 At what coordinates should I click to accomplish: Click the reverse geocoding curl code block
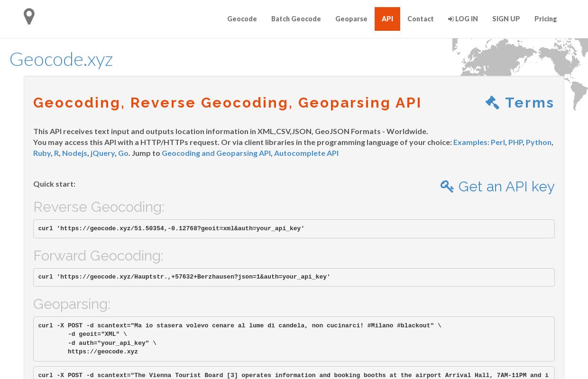[x=294, y=229]
